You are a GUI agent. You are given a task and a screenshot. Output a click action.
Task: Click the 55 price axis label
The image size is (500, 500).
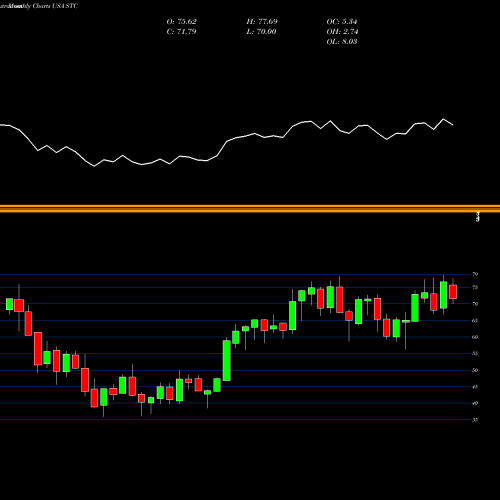475,354
